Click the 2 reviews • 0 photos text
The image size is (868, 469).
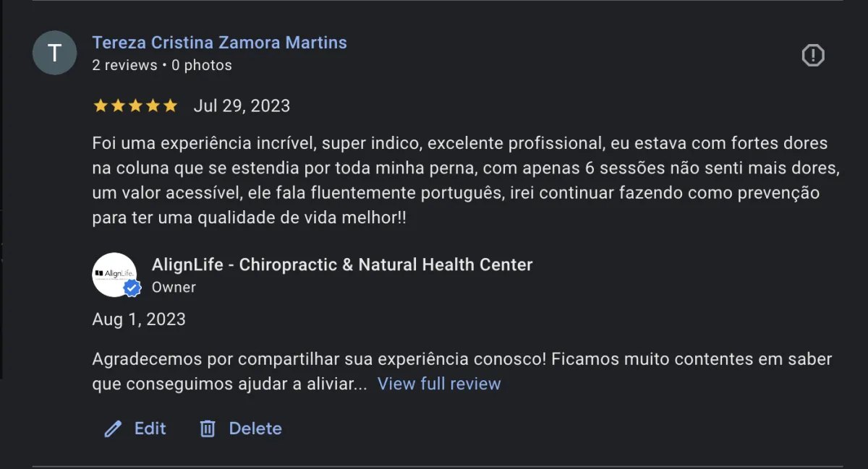(x=162, y=65)
